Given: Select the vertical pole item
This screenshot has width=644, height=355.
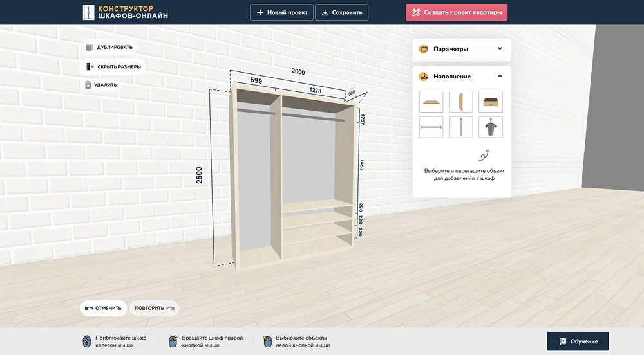Looking at the screenshot, I should pyautogui.click(x=460, y=127).
